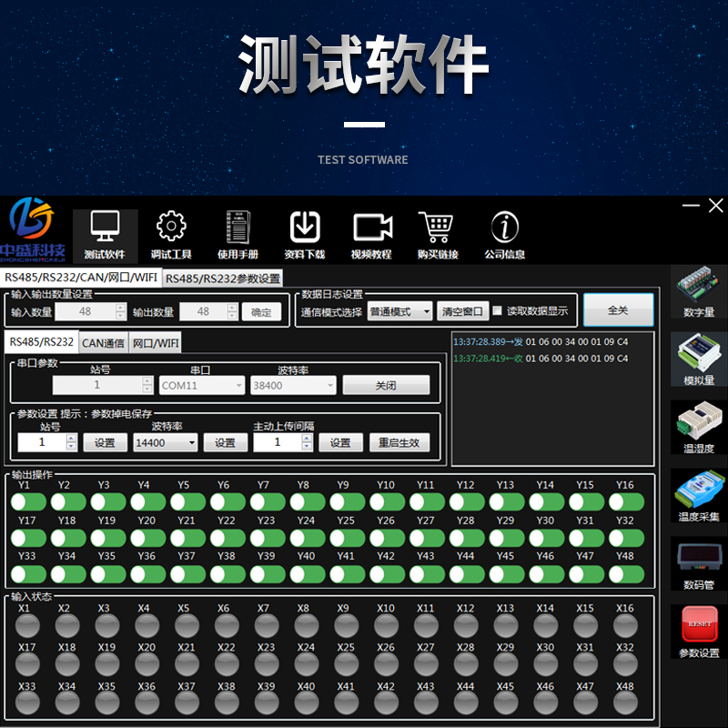Select the 数码管 display icon
The image size is (728, 728).
(x=699, y=563)
